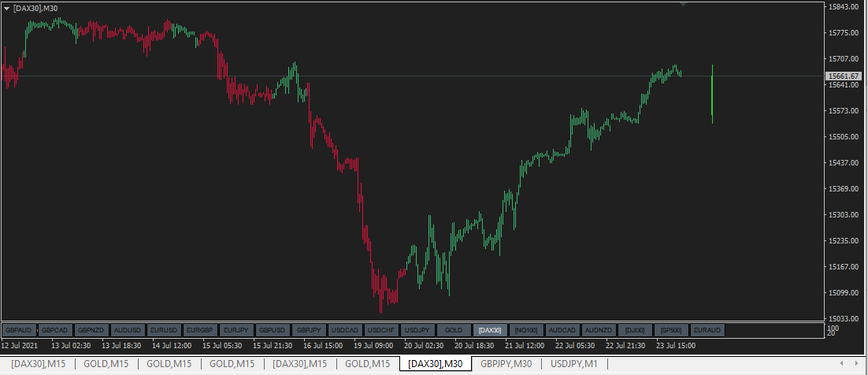The width and height of the screenshot is (868, 375).
Task: Click the 15033.00 price scale label
Action: tap(844, 318)
